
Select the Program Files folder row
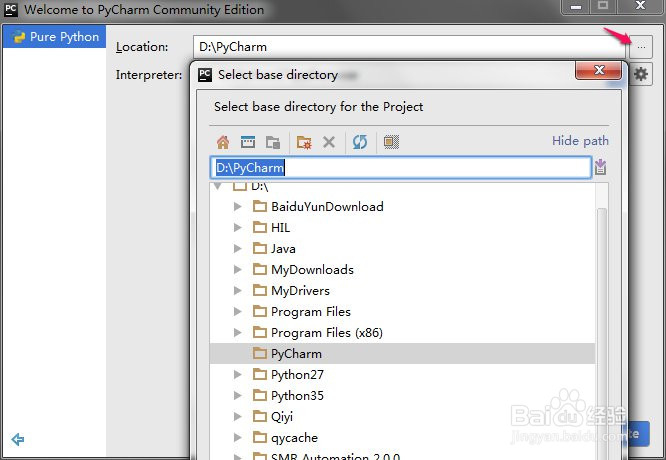[x=403, y=311]
